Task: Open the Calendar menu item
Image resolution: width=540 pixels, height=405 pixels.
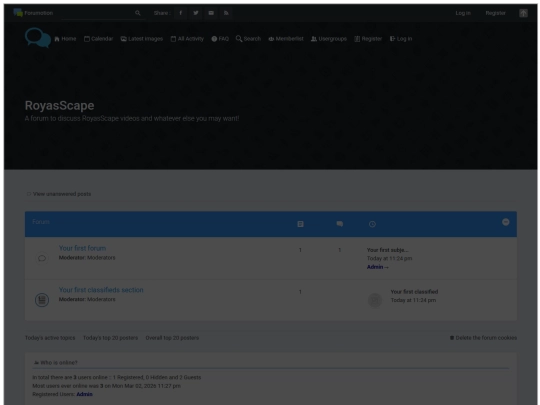Action: point(98,39)
